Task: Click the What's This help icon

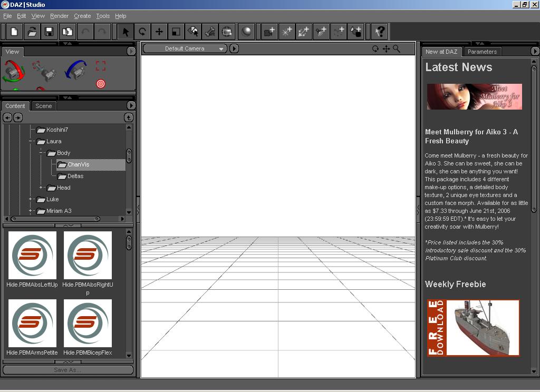Action: (x=380, y=32)
